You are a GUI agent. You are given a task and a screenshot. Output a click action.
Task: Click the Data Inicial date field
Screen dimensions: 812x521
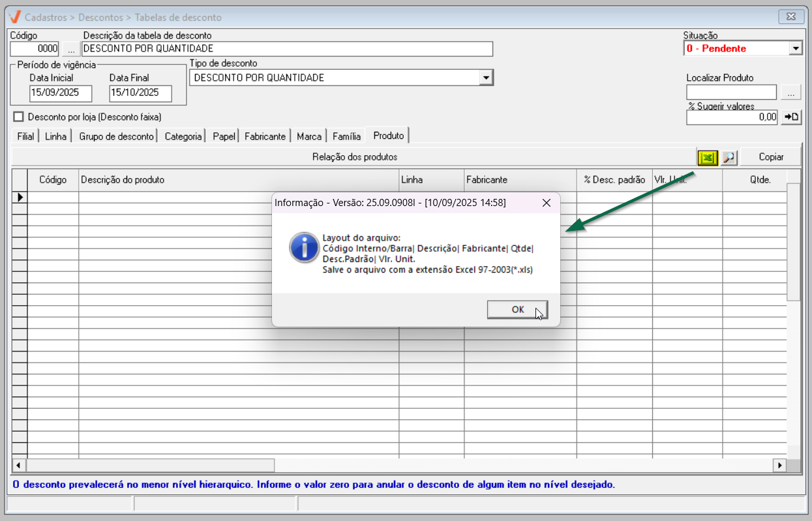coord(61,93)
